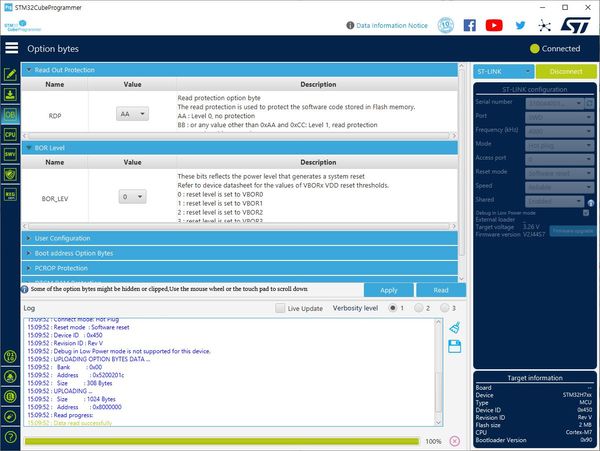600x451 pixels.
Task: Click the sidebar log/settings circular icon above the beetle icon
Action: [x=10, y=357]
